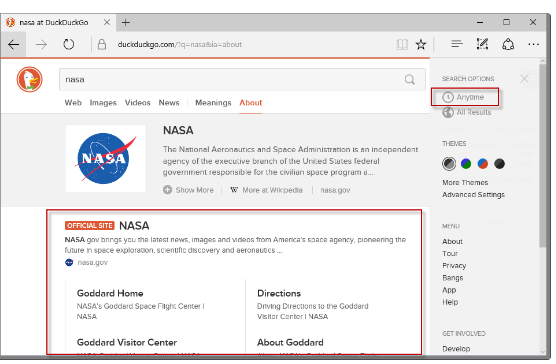Open browser More actions ellipsis

533,45
